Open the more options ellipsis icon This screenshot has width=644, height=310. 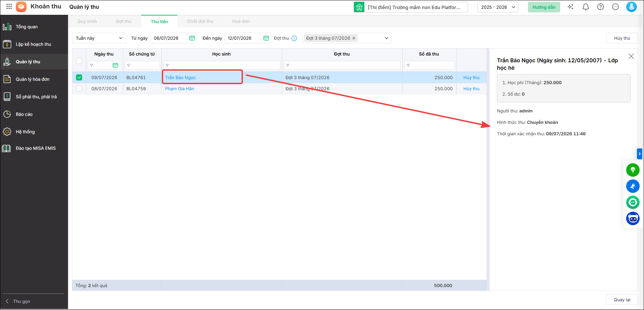point(615,7)
